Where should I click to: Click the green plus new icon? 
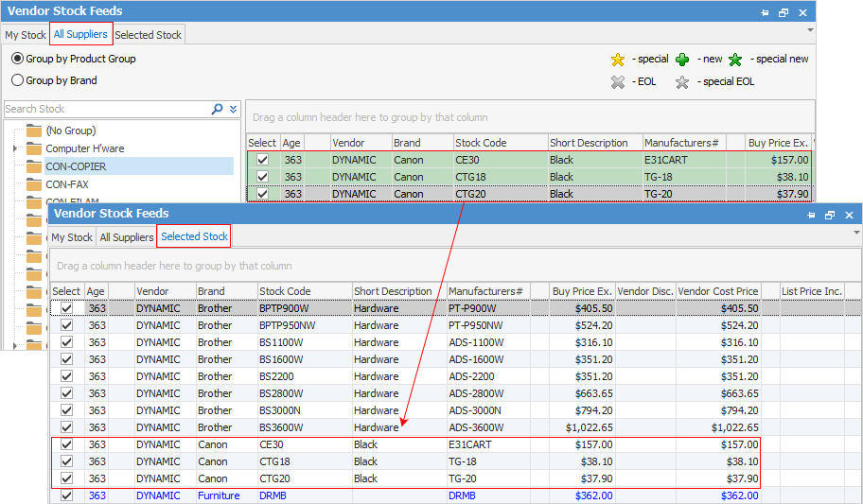point(682,60)
